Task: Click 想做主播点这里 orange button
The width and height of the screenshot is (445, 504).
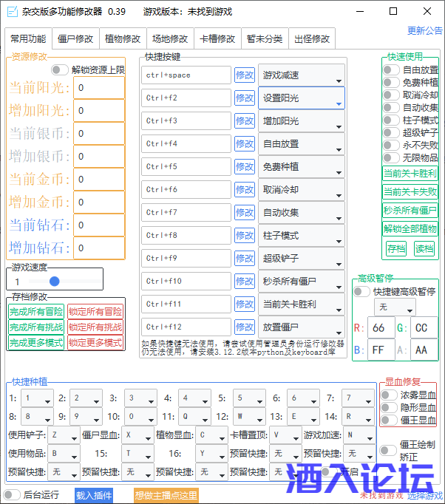Action: [166, 495]
